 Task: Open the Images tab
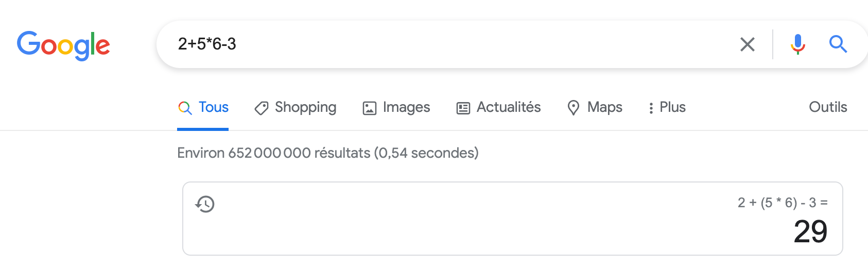click(396, 107)
